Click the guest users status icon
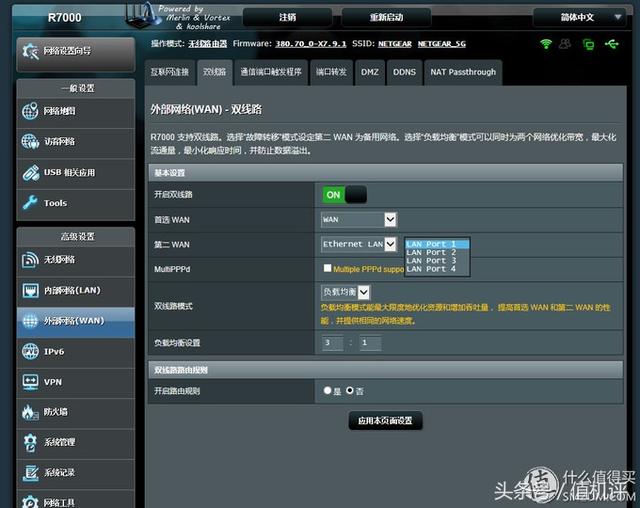The height and width of the screenshot is (508, 640). (x=566, y=44)
